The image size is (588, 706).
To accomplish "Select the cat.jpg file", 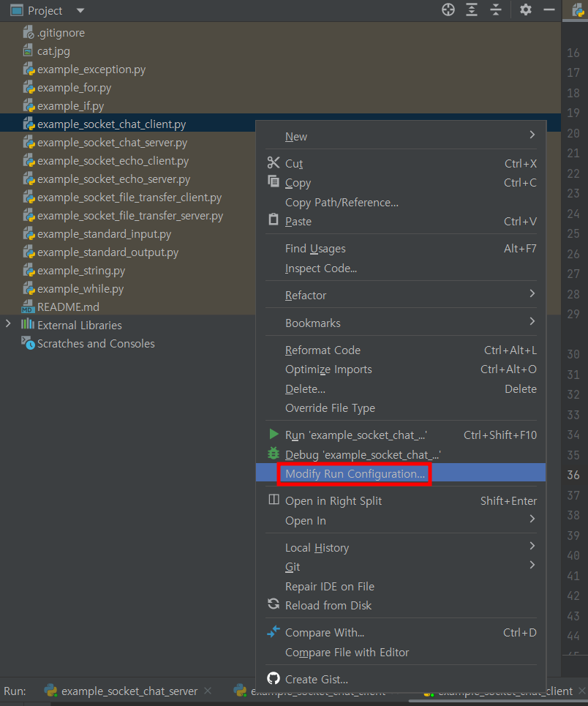I will 53,51.
